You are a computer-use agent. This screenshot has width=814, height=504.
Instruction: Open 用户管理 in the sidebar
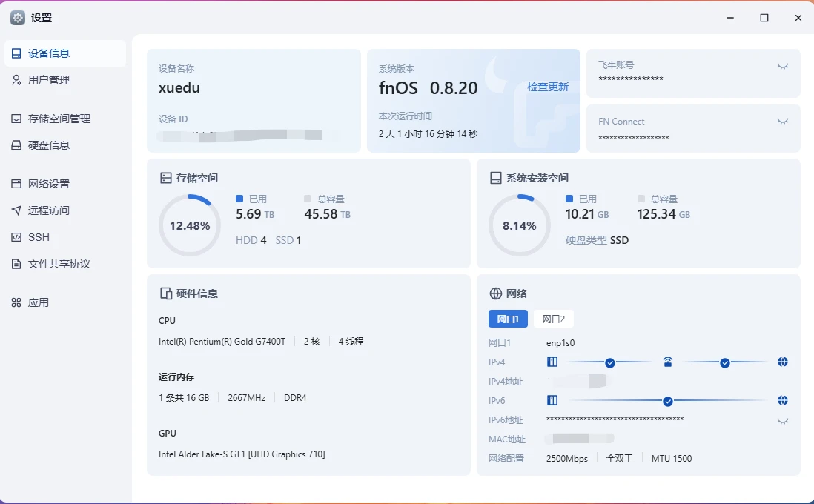49,80
